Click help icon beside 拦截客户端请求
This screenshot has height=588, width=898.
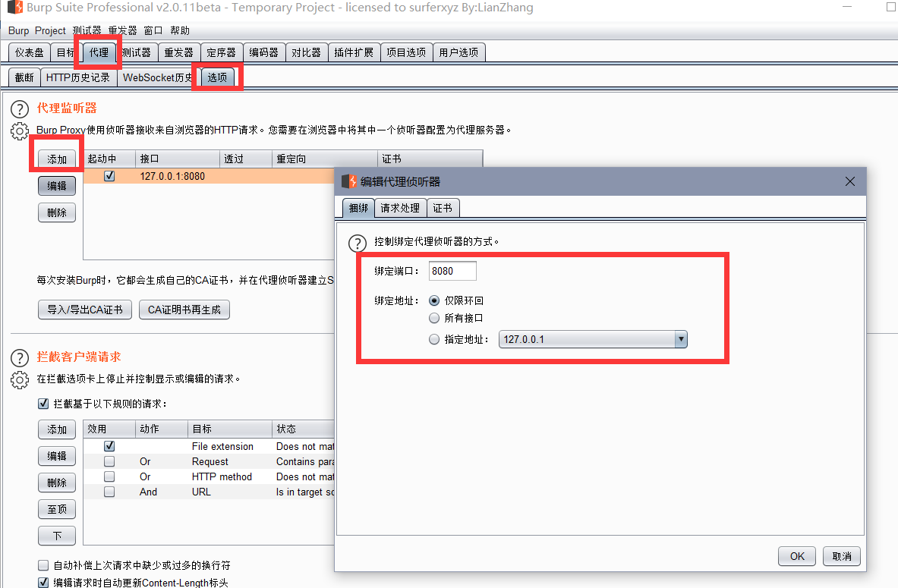pos(20,357)
